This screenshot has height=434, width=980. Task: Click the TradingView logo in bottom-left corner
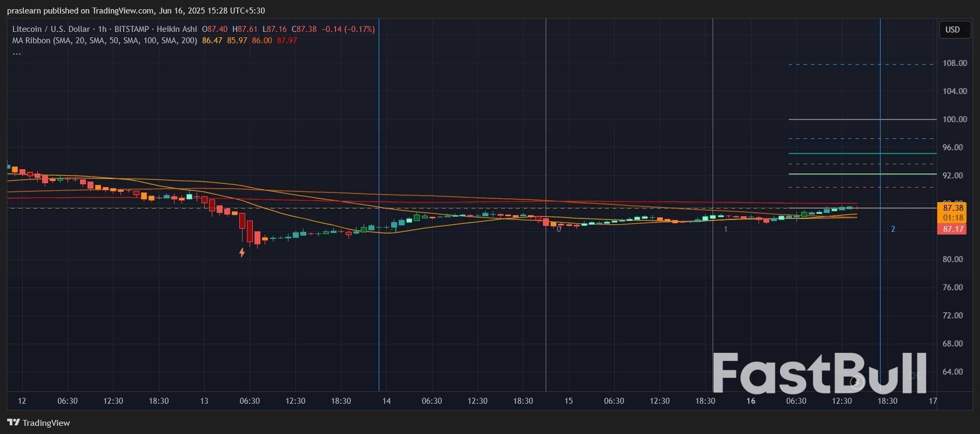39,423
